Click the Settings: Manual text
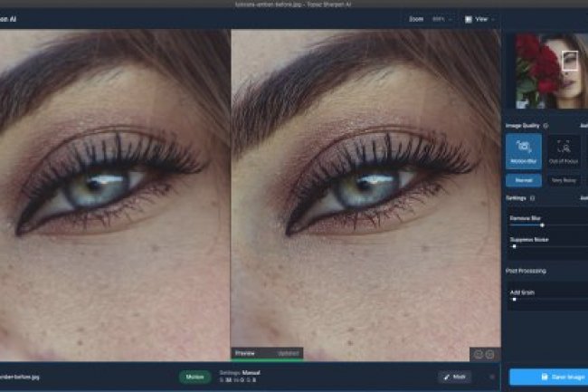This screenshot has width=588, height=392. (x=240, y=373)
